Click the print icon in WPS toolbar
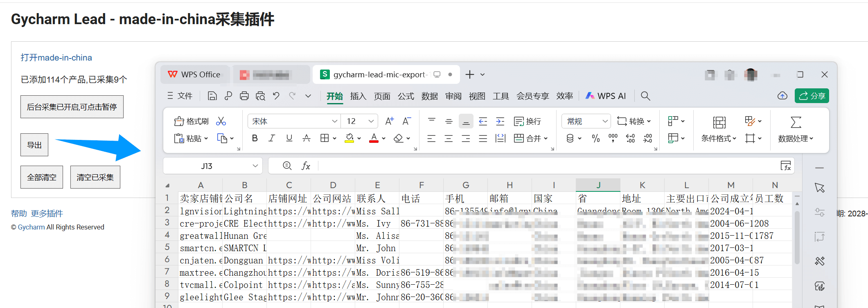This screenshot has height=308, width=868. click(x=244, y=96)
